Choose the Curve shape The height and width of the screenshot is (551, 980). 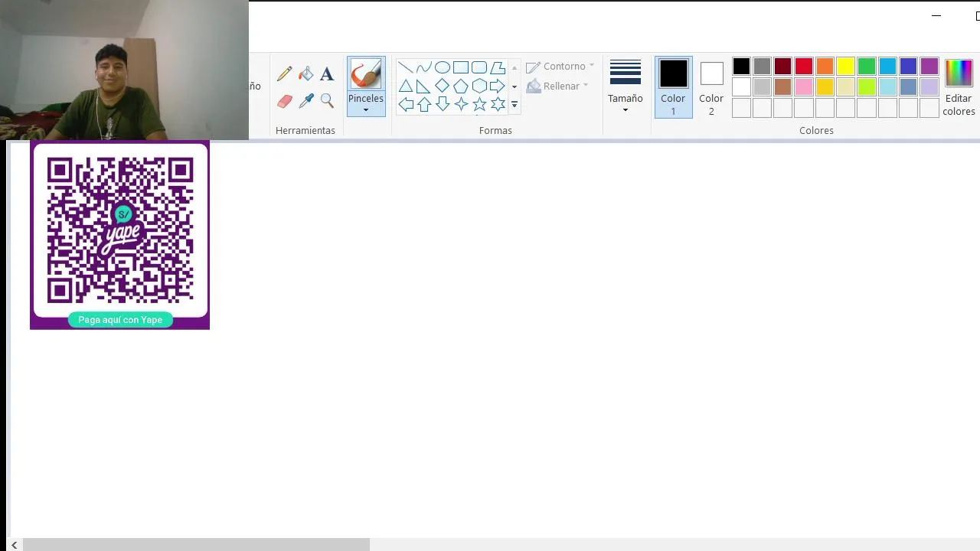(x=424, y=67)
